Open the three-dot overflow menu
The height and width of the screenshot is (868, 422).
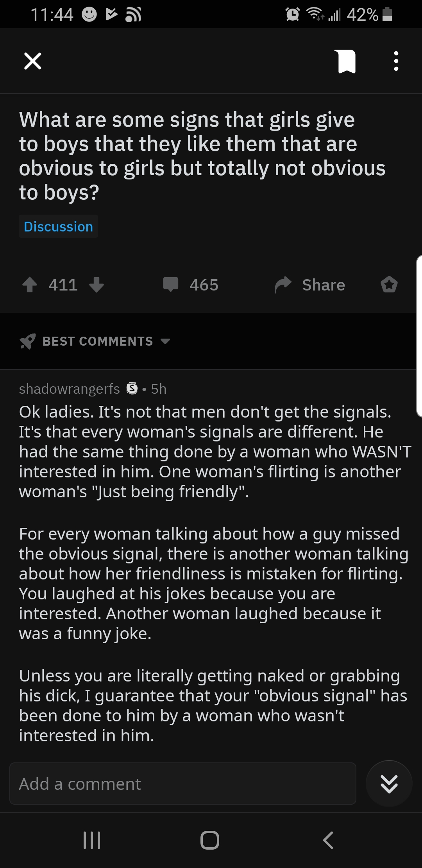[x=396, y=61]
